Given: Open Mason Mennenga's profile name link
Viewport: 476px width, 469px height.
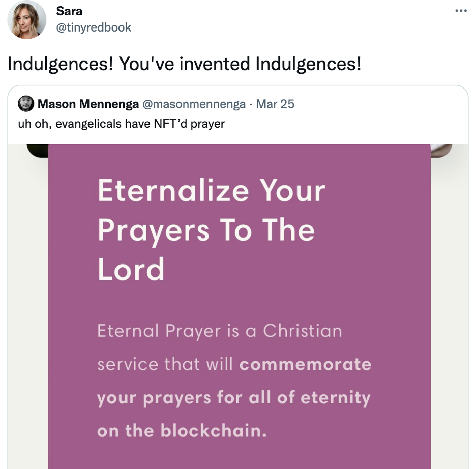Looking at the screenshot, I should point(88,104).
